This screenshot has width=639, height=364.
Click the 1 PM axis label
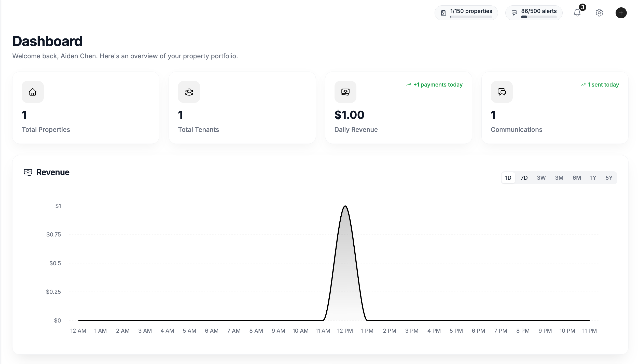click(x=367, y=331)
